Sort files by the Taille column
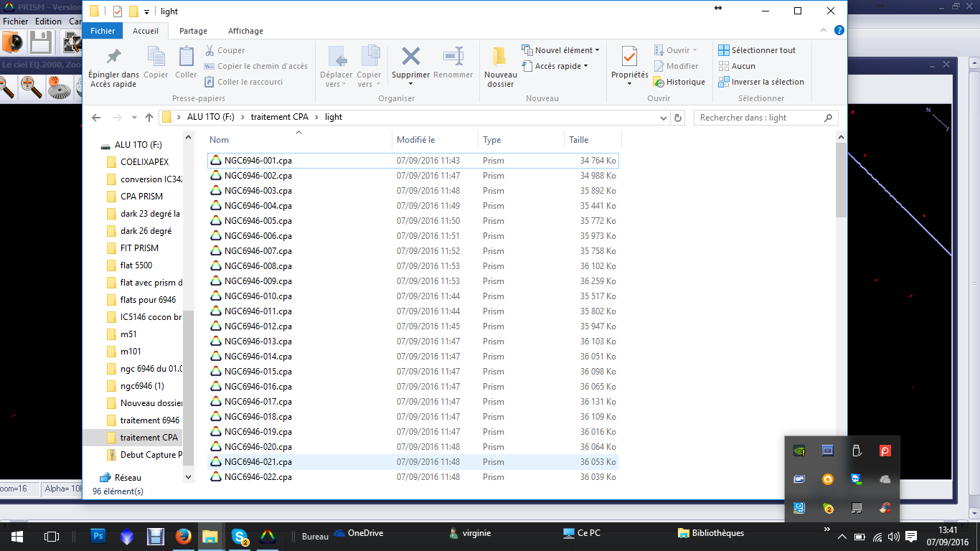The height and width of the screenshot is (551, 980). point(579,140)
